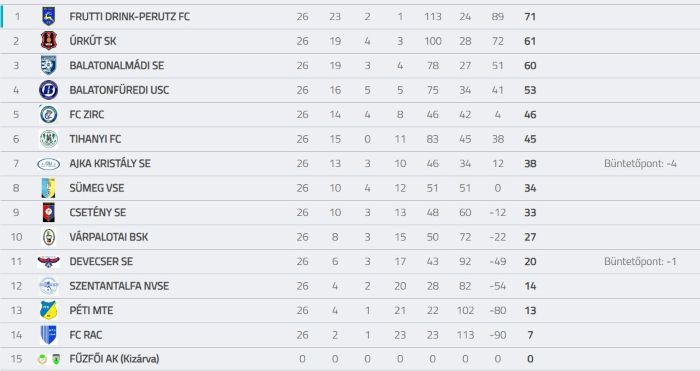Click the Ajka Kristály SE oval logo
The width and height of the screenshot is (700, 371).
48,164
